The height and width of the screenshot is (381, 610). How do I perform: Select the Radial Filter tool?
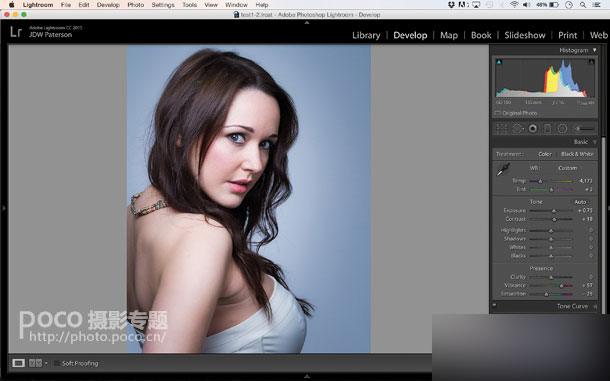point(562,128)
